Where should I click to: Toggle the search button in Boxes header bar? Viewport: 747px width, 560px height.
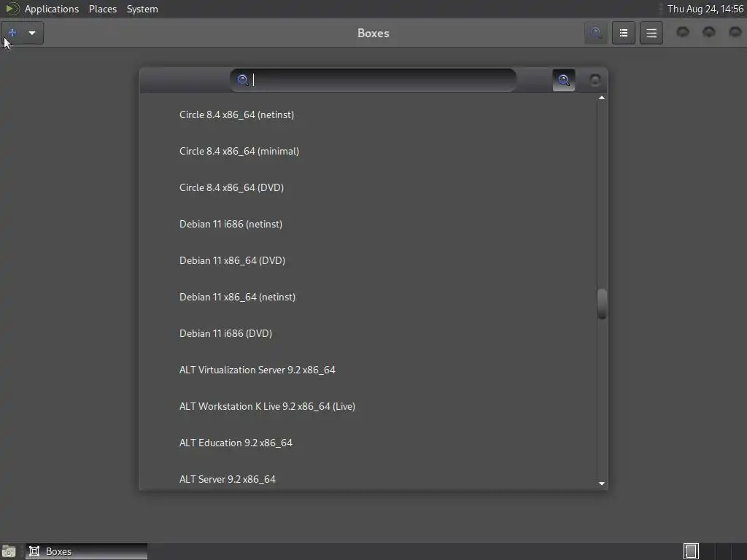(595, 33)
